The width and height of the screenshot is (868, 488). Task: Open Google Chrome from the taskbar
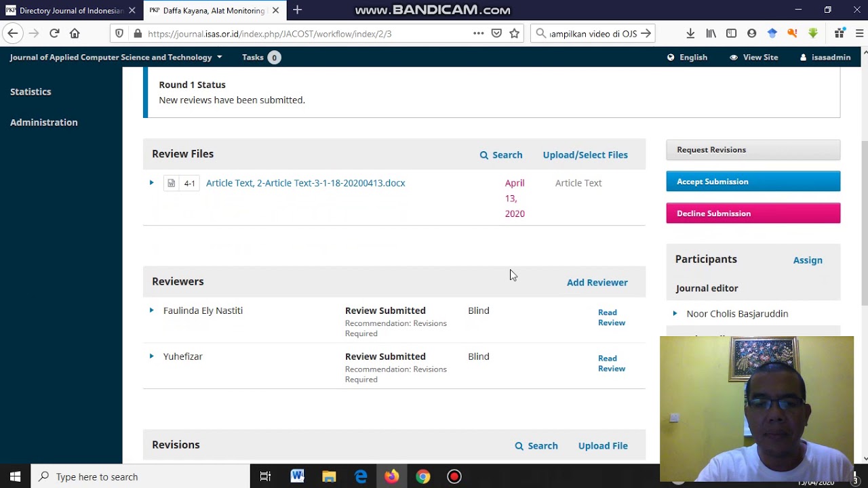point(423,476)
